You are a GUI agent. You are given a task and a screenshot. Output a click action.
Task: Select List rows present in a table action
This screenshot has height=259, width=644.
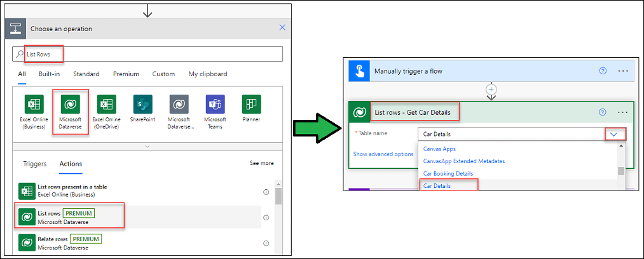point(140,191)
